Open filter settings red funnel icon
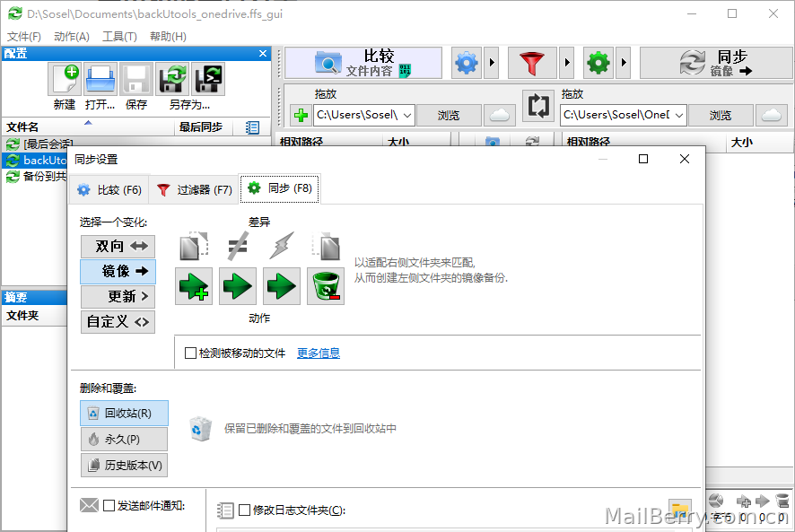This screenshot has height=532, width=795. 532,63
